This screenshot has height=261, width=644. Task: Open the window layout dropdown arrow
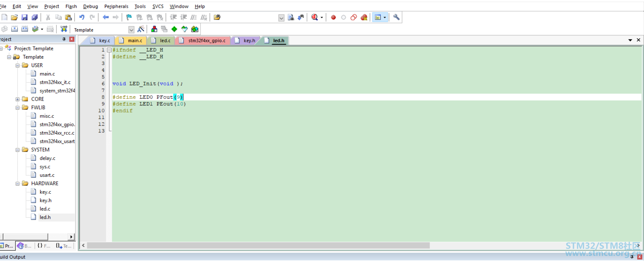click(385, 18)
